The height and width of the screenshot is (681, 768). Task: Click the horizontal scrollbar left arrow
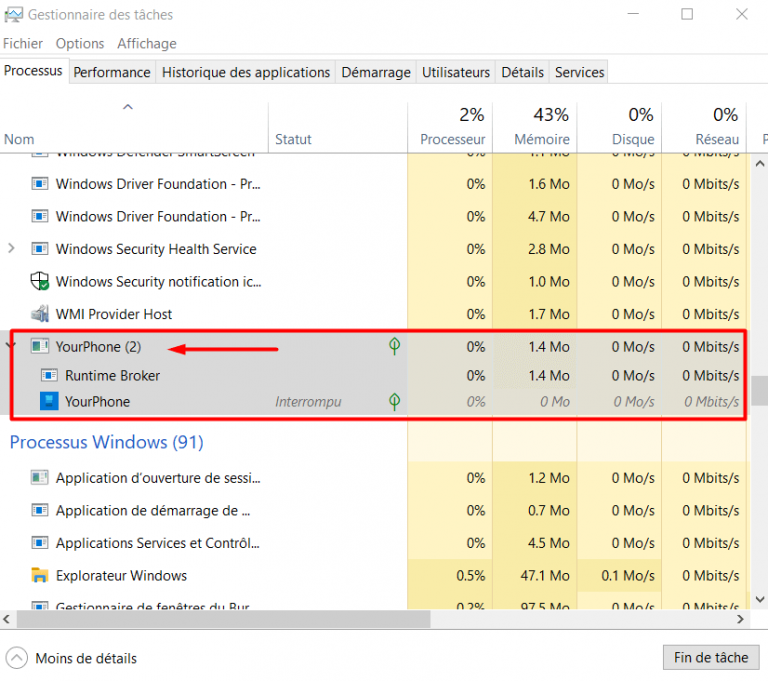coord(6,619)
